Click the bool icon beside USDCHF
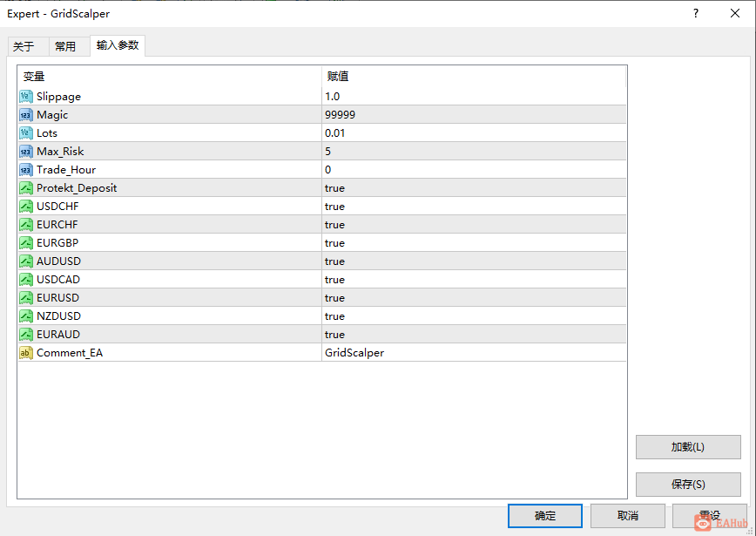 [x=26, y=207]
